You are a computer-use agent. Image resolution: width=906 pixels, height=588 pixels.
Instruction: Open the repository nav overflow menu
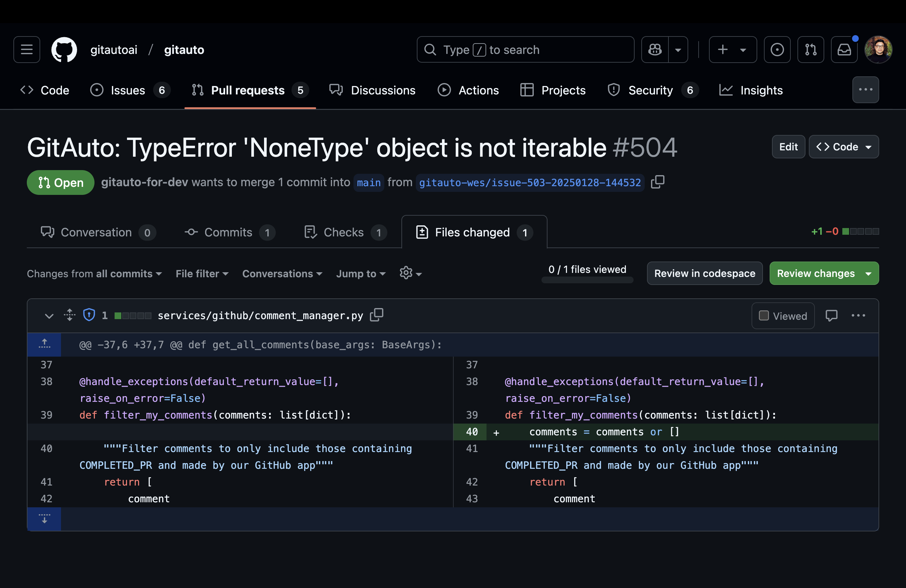(x=865, y=90)
